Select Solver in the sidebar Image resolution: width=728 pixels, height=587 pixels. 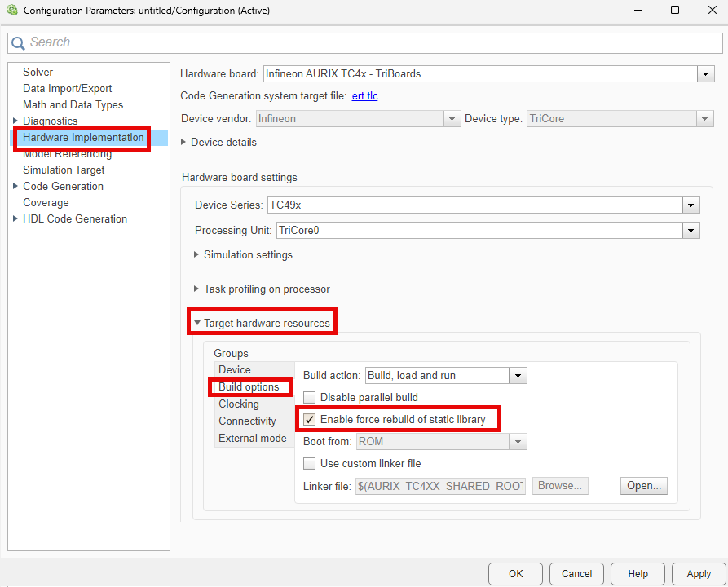pyautogui.click(x=38, y=72)
